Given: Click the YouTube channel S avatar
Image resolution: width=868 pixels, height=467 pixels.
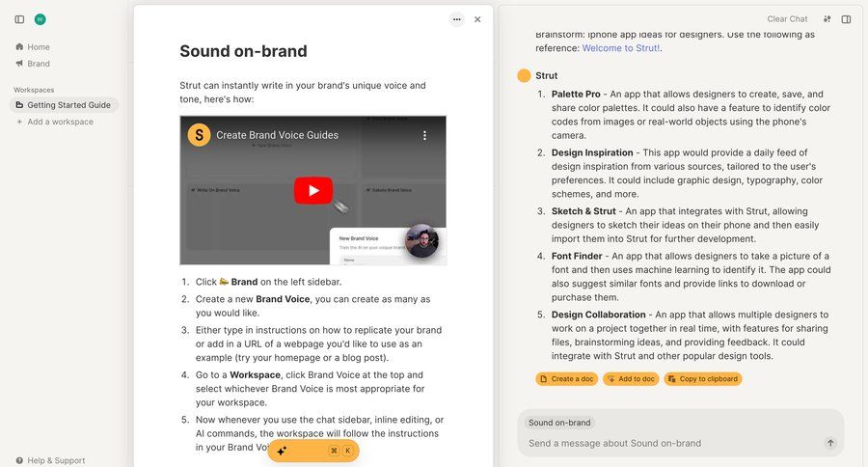Looking at the screenshot, I should [x=199, y=135].
